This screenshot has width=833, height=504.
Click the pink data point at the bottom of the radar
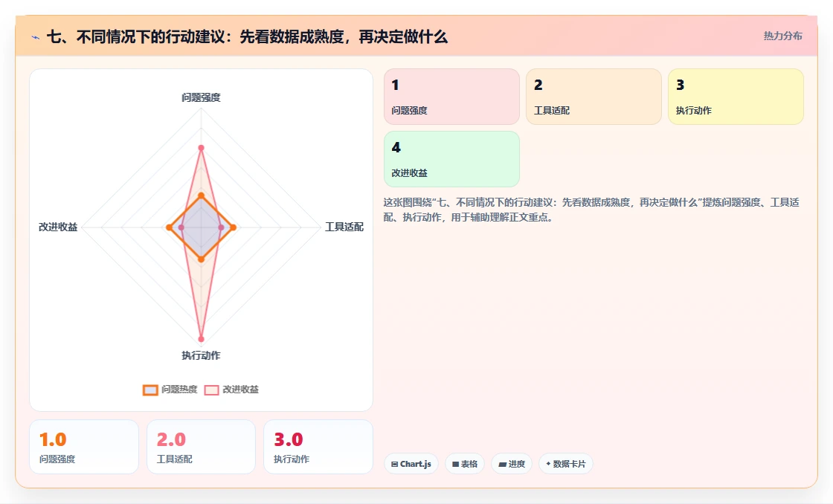click(201, 339)
